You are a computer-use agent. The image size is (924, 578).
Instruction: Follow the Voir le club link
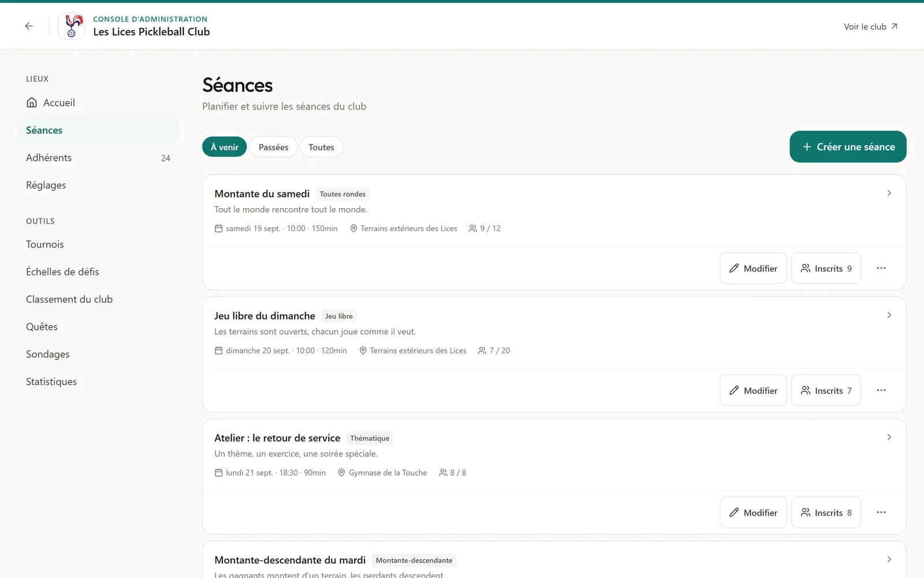click(870, 26)
